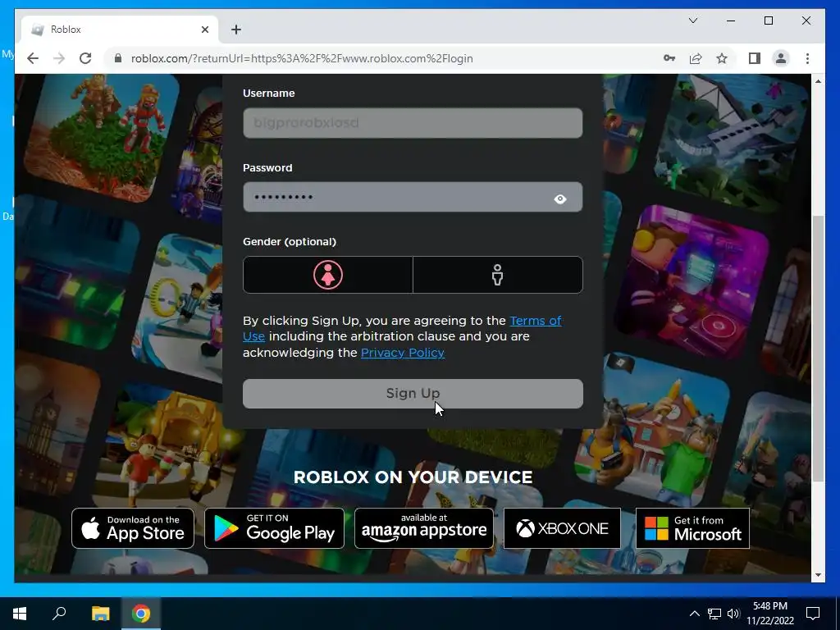Bookmark this page with the star
840x630 pixels.
(x=722, y=58)
